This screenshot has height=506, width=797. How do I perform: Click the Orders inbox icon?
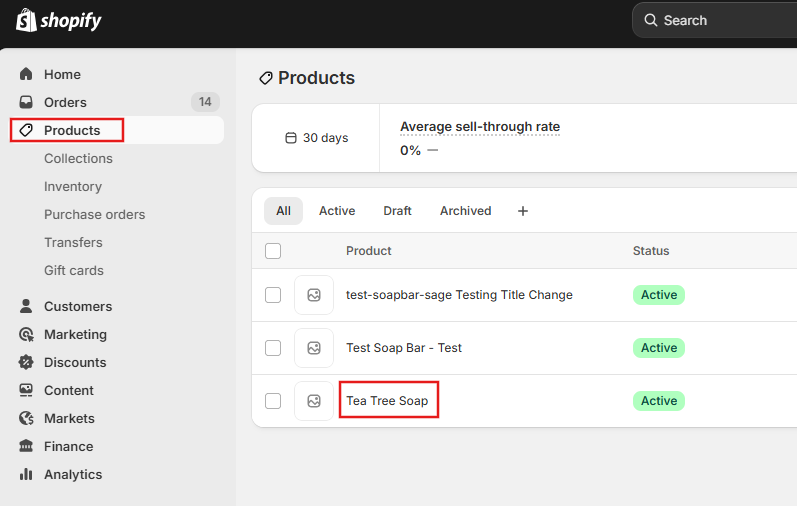click(26, 103)
